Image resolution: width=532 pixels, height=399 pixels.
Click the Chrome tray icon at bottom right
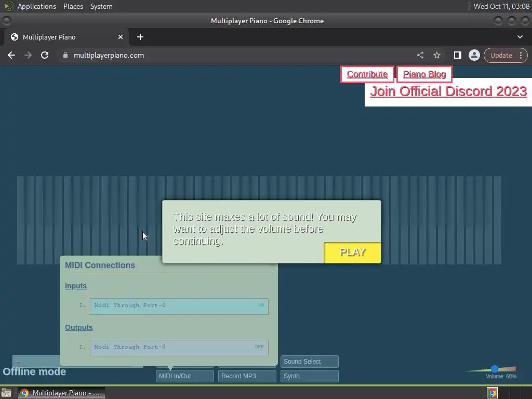pos(492,393)
